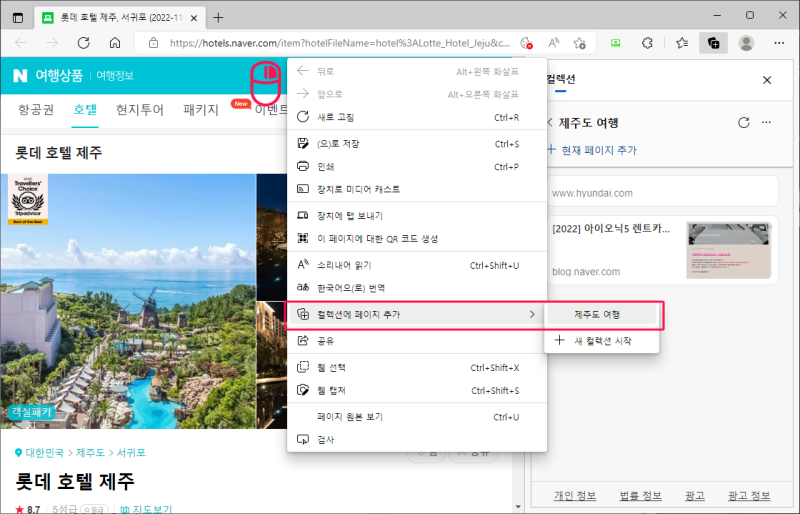Close the Collections panel

(x=767, y=80)
